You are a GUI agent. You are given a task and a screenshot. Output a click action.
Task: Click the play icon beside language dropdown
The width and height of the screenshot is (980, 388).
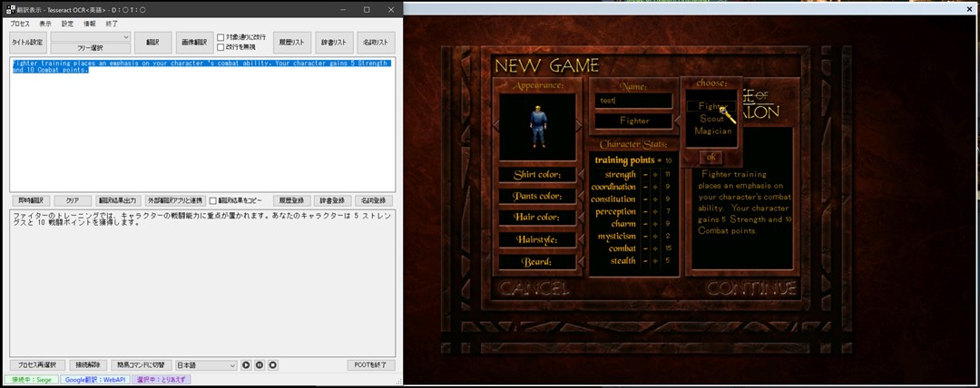[246, 365]
